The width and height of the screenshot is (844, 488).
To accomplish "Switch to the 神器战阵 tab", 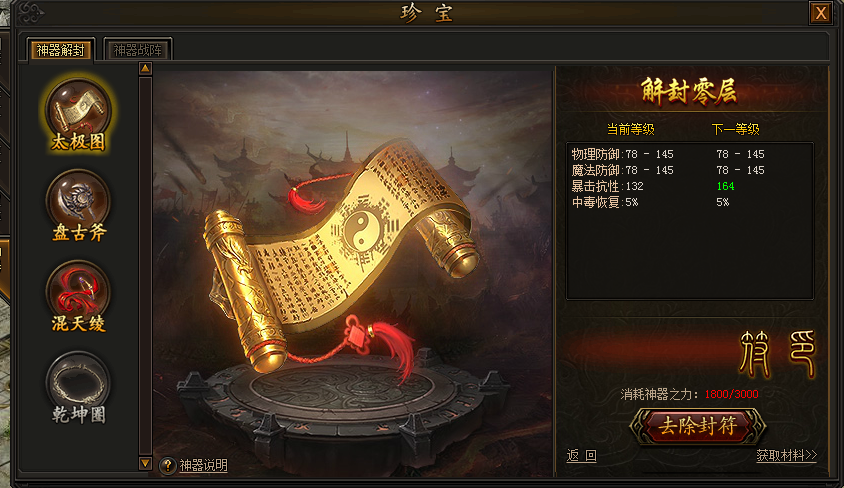I will pos(138,50).
